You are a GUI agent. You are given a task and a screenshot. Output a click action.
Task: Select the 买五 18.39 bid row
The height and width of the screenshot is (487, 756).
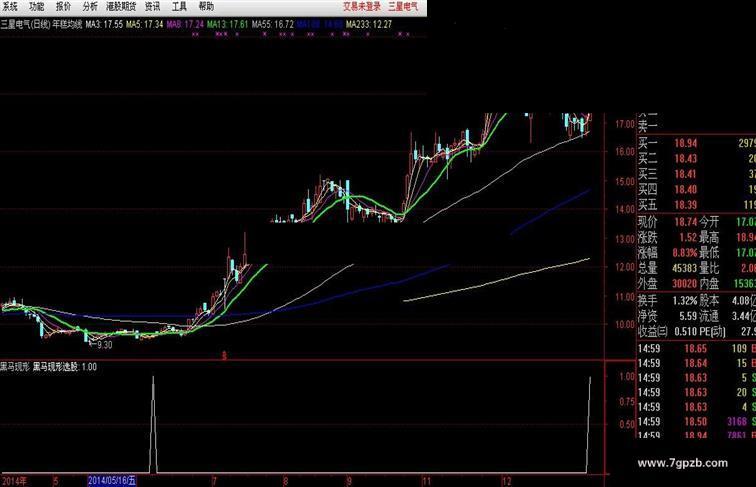697,205
